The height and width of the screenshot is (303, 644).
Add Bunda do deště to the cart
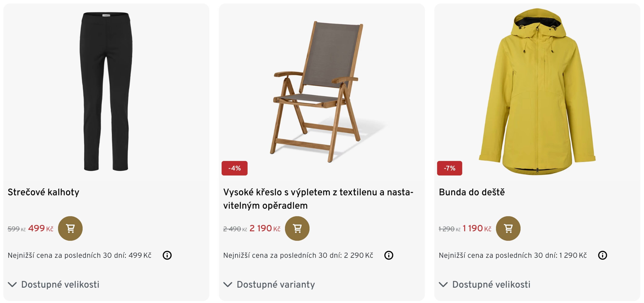508,228
